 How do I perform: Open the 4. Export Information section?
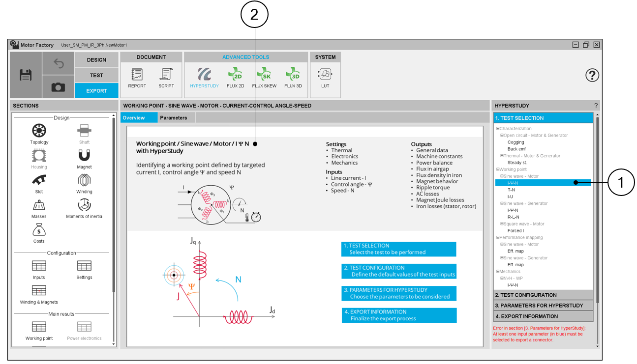pyautogui.click(x=543, y=316)
